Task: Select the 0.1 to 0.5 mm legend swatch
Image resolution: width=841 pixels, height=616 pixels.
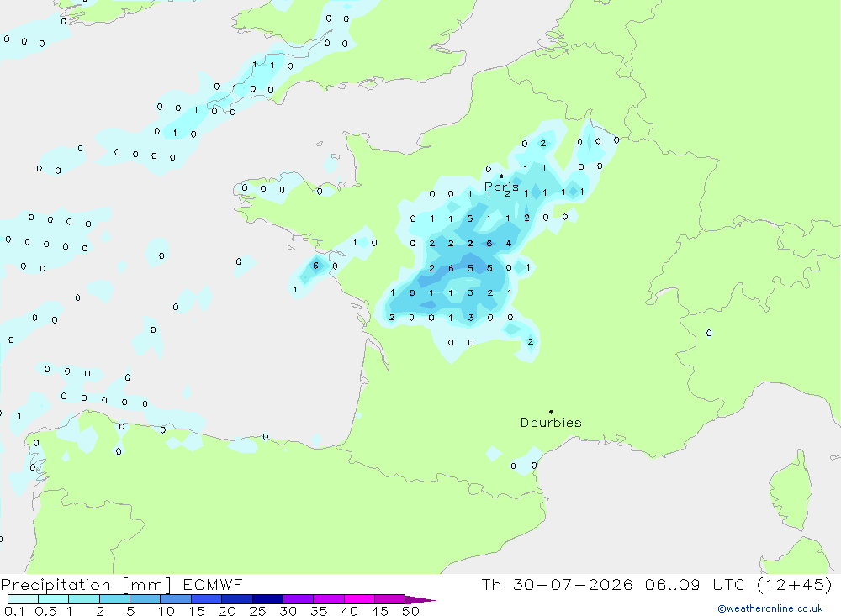Action: point(23,599)
